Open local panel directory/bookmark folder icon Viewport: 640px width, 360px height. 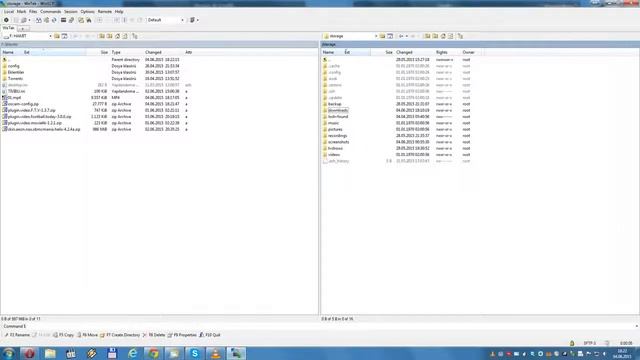pos(57,36)
